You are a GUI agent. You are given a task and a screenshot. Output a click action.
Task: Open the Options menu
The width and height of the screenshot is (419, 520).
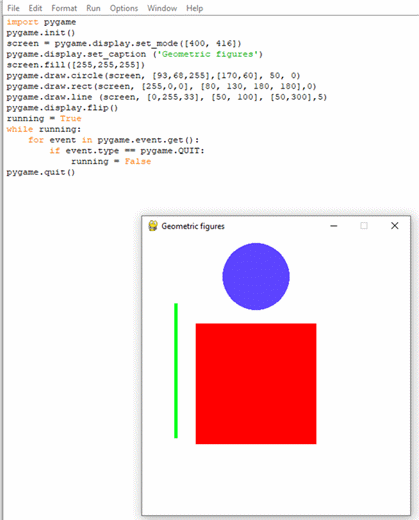click(124, 8)
